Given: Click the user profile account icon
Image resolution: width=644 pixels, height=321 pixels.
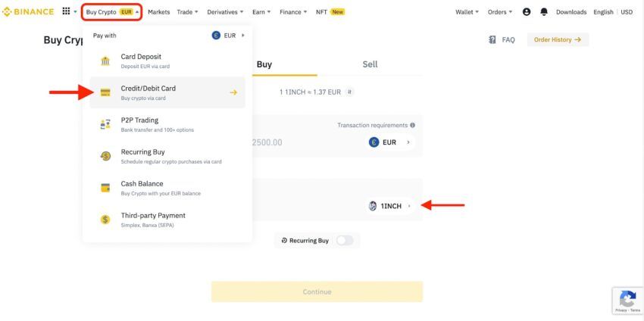Looking at the screenshot, I should [x=527, y=12].
